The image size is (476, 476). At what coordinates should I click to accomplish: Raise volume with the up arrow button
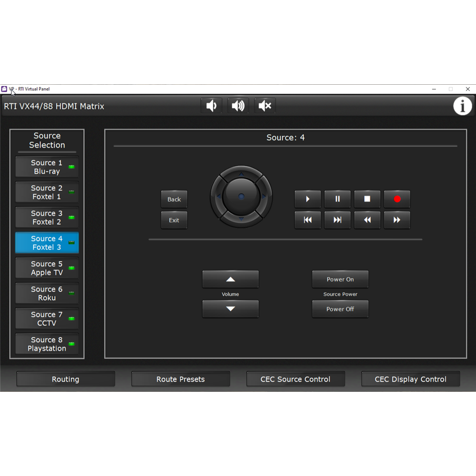(230, 279)
